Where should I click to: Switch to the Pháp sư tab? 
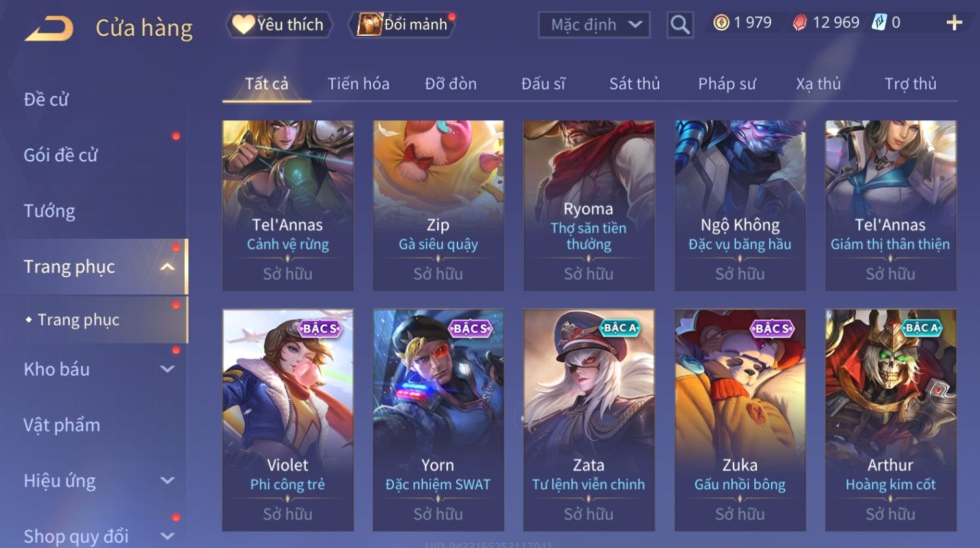pyautogui.click(x=727, y=84)
